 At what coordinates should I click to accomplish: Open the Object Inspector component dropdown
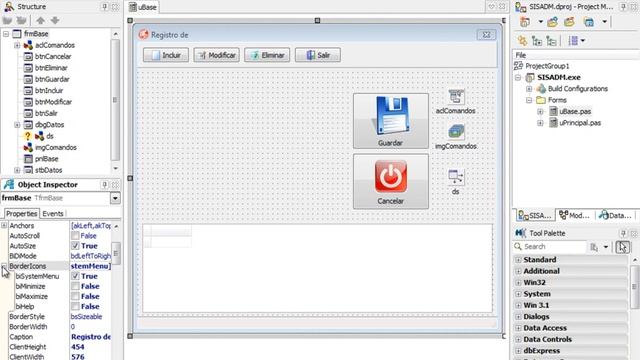[115, 198]
